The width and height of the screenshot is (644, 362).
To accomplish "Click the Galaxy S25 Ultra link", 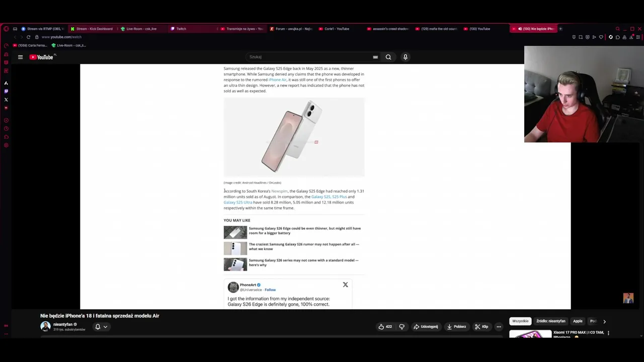I will (238, 203).
